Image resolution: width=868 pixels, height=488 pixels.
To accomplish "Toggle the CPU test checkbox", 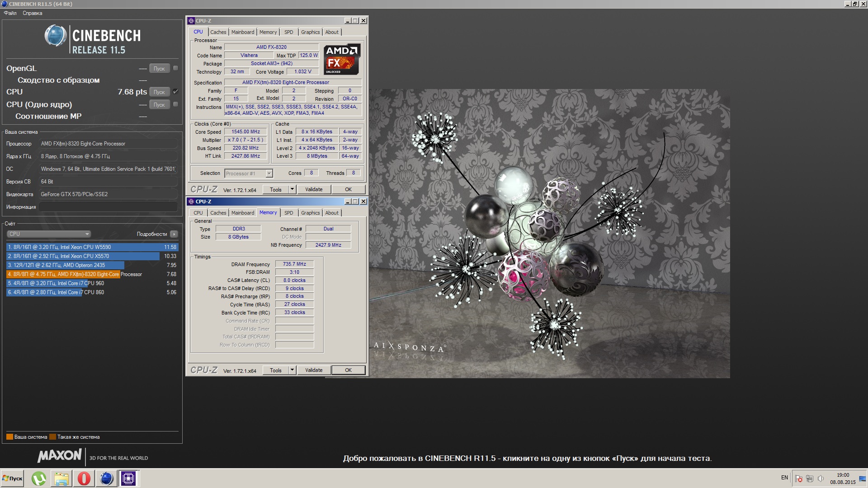I will point(176,92).
